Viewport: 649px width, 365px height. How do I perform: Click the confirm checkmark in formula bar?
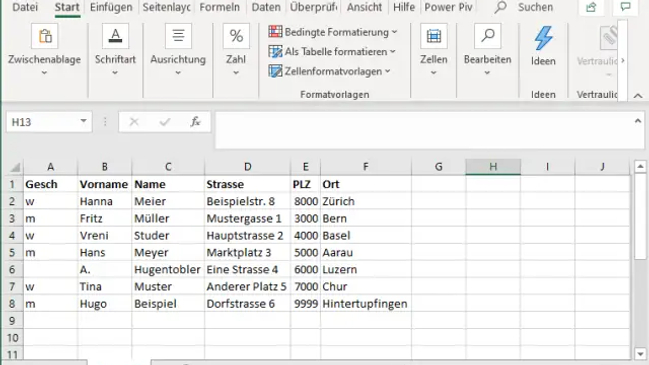[x=165, y=122]
